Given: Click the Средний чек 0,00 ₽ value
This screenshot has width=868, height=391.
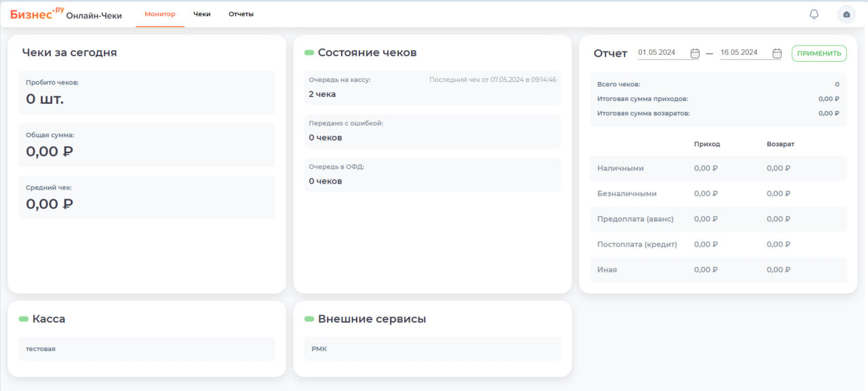Looking at the screenshot, I should (x=50, y=204).
